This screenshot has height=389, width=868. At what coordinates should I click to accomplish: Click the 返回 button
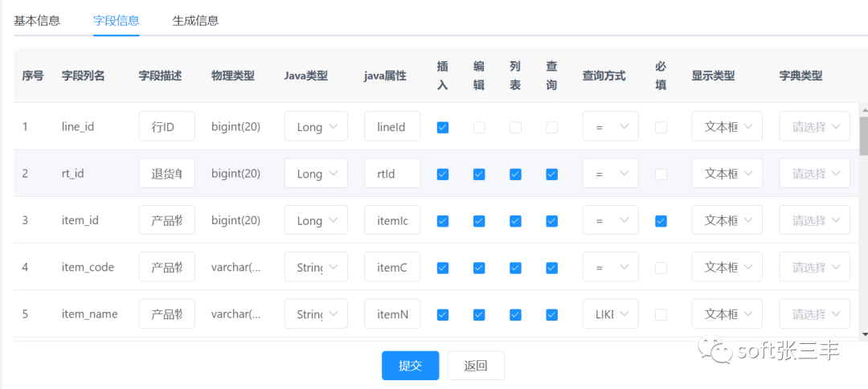[476, 365]
